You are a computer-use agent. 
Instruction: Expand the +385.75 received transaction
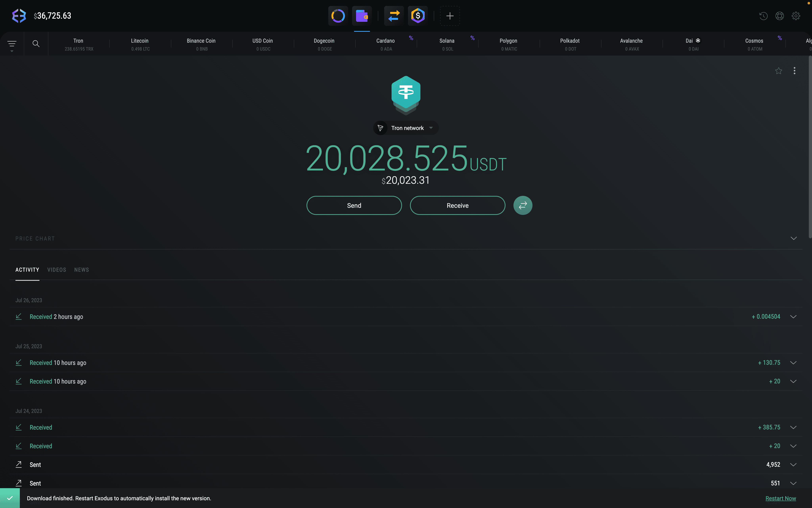[x=793, y=427]
